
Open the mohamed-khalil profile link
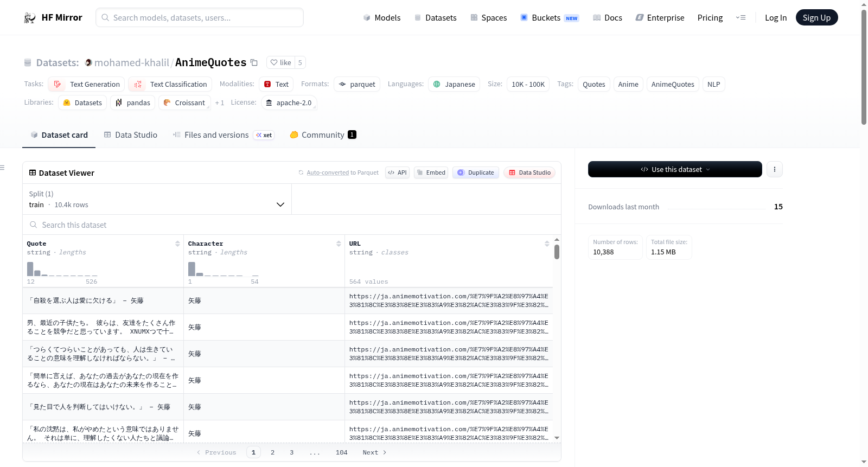132,62
